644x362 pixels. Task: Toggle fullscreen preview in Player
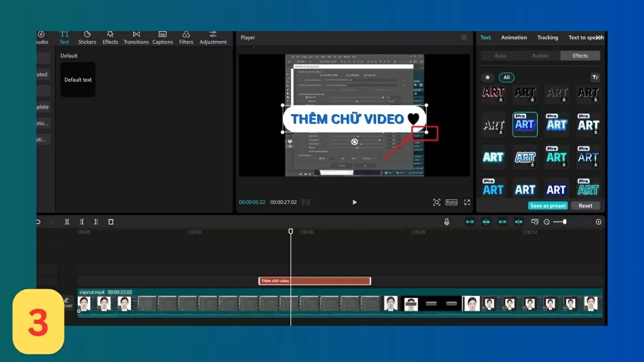point(467,202)
